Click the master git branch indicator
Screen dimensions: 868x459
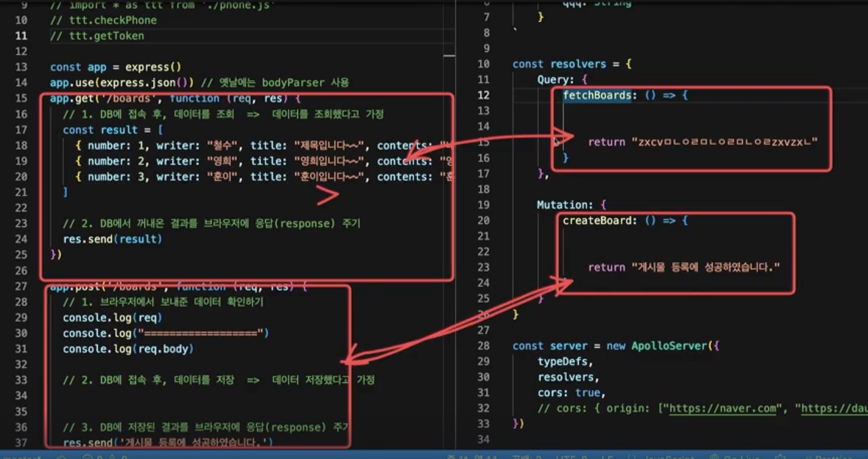click(21, 457)
